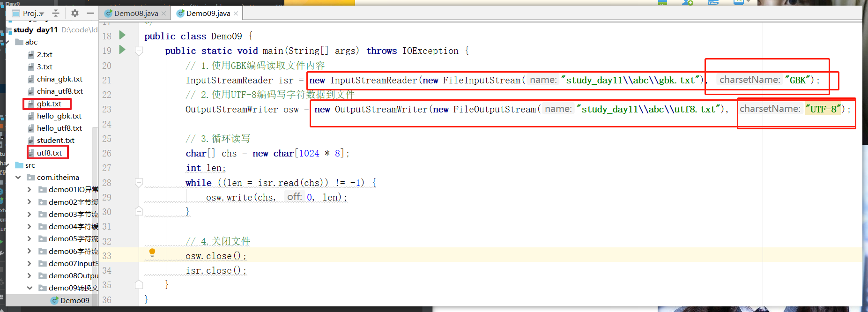Click fold end marker at line 30
Screen dimensions: 868x312
[x=139, y=211]
